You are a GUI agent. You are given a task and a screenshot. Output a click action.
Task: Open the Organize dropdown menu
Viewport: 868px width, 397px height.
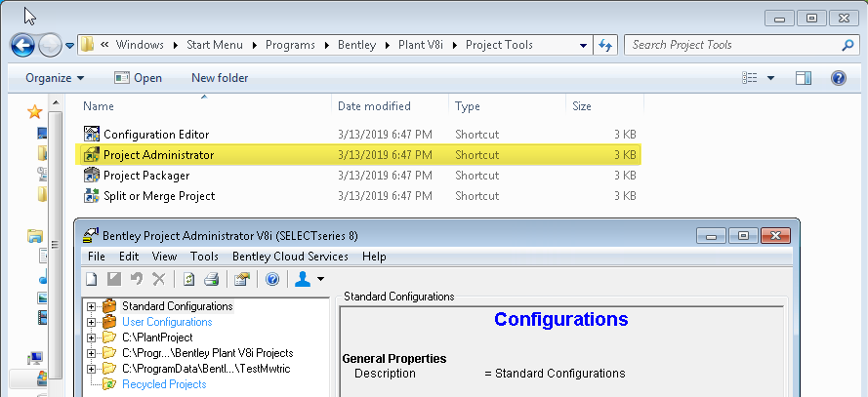click(x=55, y=78)
